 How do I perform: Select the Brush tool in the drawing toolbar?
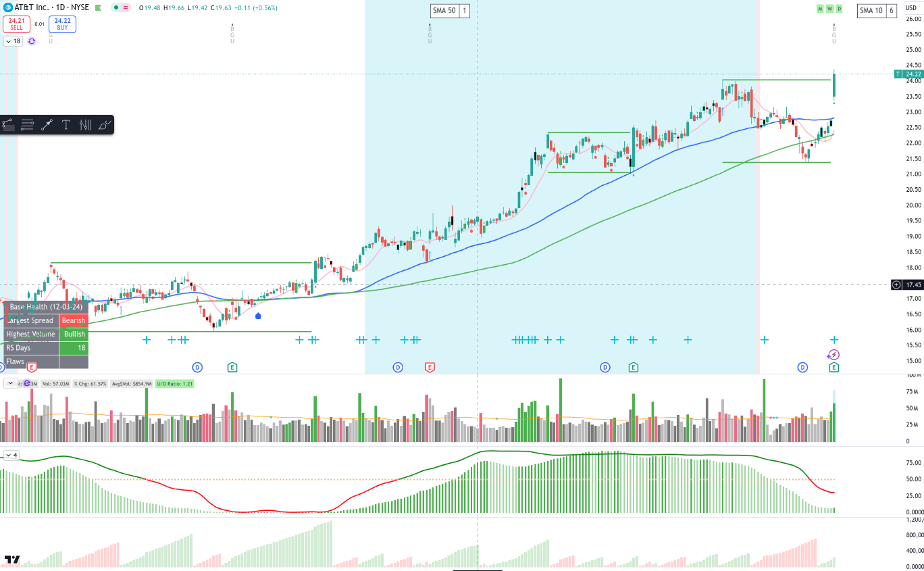pyautogui.click(x=105, y=124)
